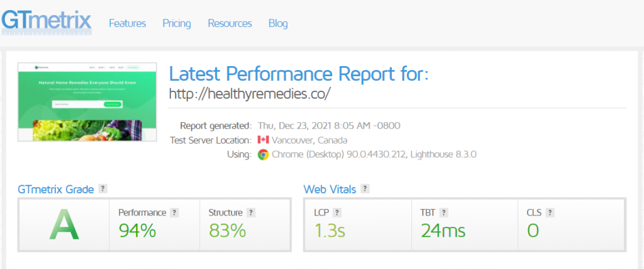The width and height of the screenshot is (644, 269).
Task: Click question mark next to Performance
Action: pyautogui.click(x=175, y=213)
